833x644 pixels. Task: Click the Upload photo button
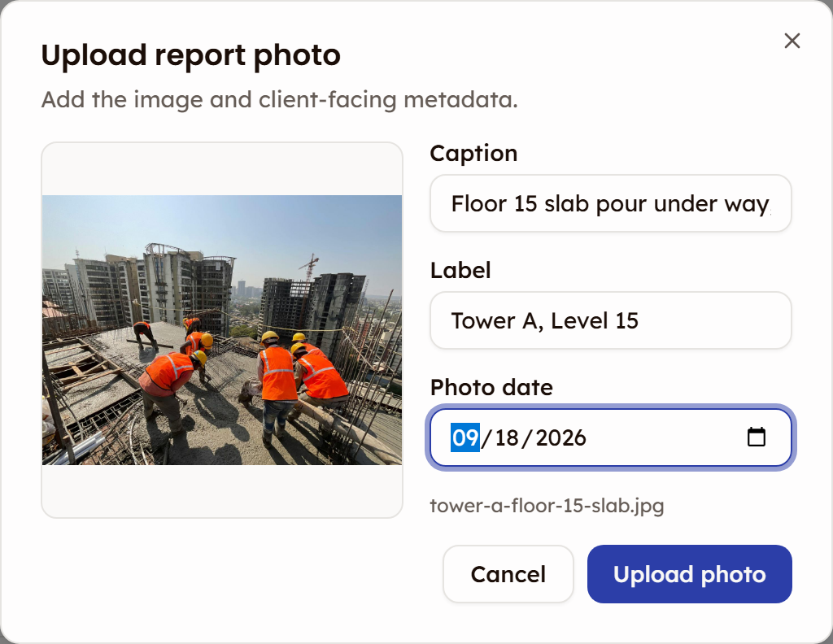[690, 574]
